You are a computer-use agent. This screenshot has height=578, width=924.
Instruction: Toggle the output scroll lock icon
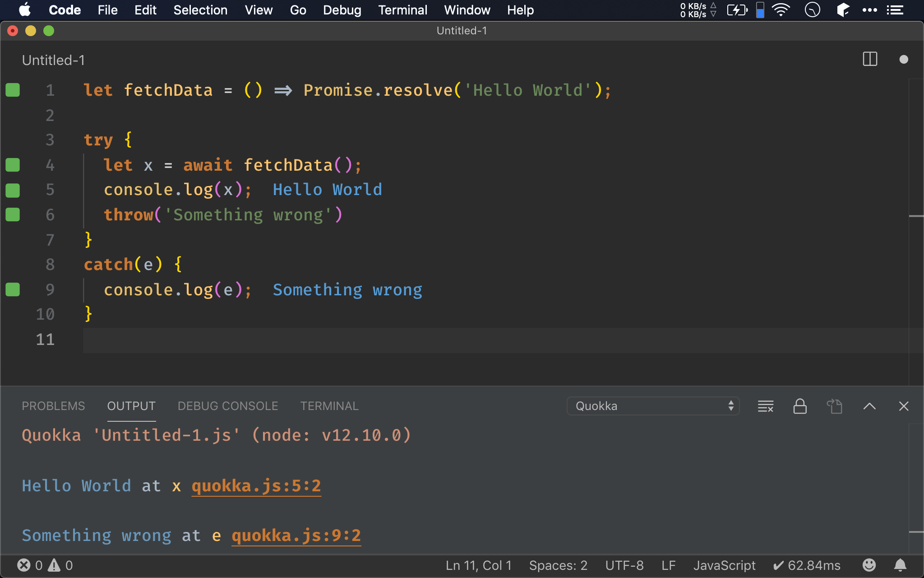tap(800, 406)
